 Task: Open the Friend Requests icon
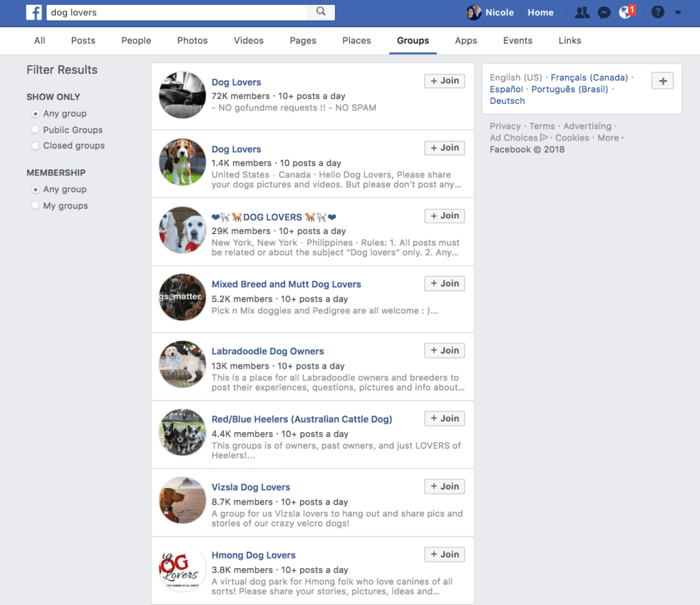pos(582,12)
